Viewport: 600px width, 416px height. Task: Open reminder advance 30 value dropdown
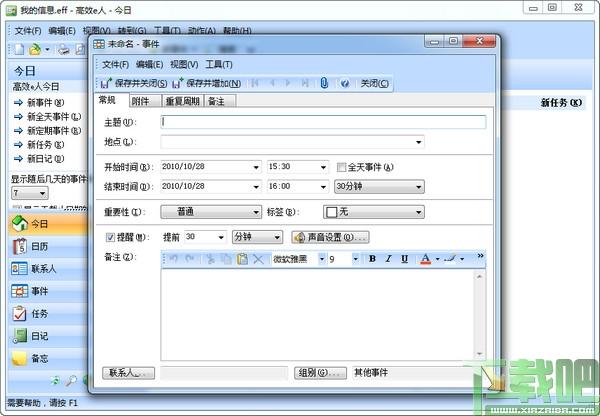click(x=221, y=237)
